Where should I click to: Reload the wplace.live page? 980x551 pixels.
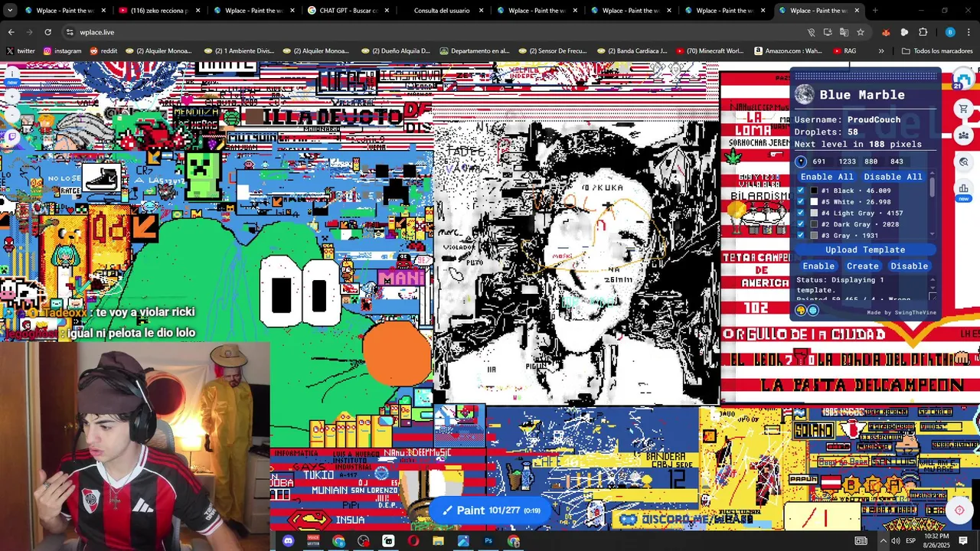click(x=47, y=32)
